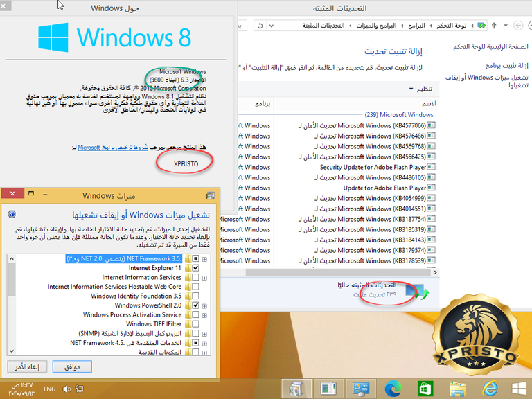Viewport: 532px width, 399px height.
Task: Open the recent locations dropdown arrow
Action: (506, 26)
